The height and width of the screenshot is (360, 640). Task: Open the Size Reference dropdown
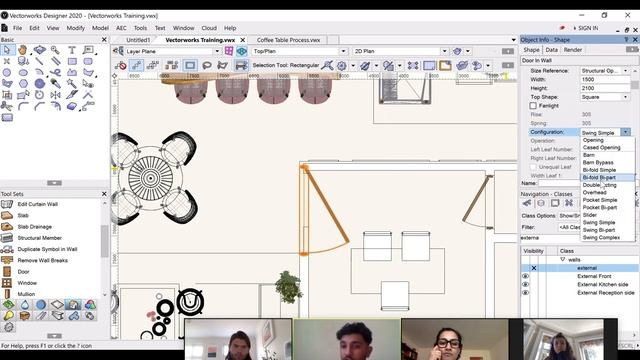(x=605, y=71)
